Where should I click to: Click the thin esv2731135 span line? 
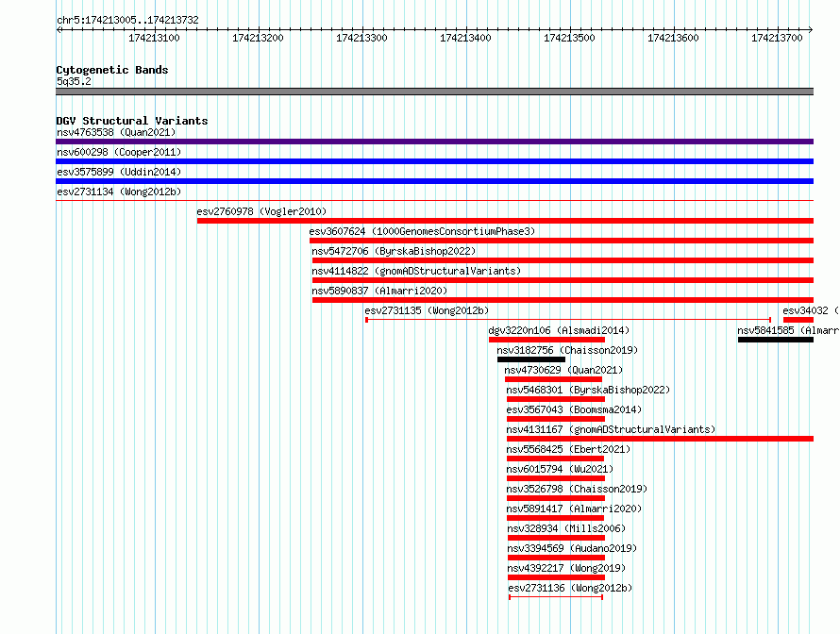point(568,320)
